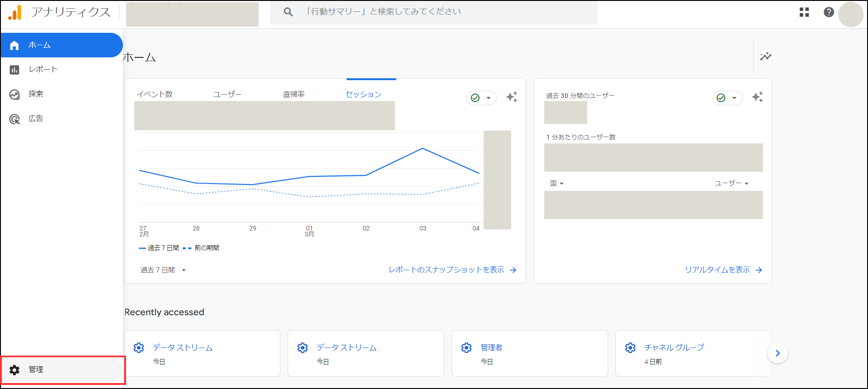Click the ホーム house icon in sidebar
This screenshot has height=389, width=868.
[x=15, y=45]
